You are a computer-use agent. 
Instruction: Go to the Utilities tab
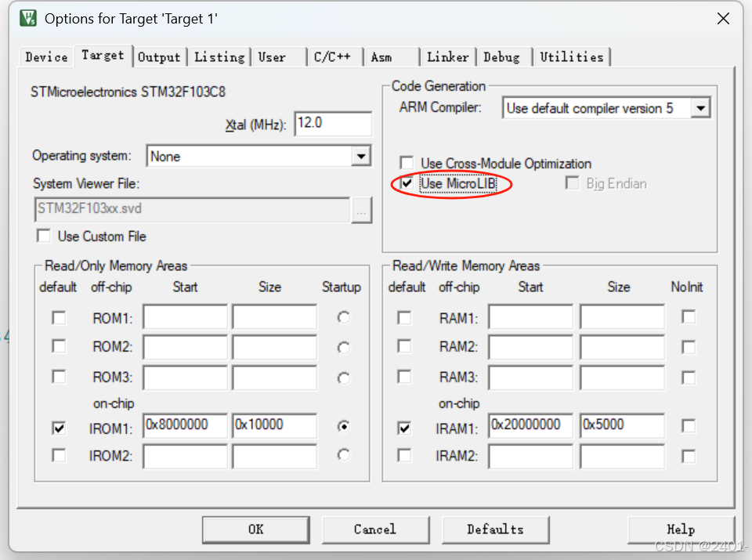[x=572, y=57]
